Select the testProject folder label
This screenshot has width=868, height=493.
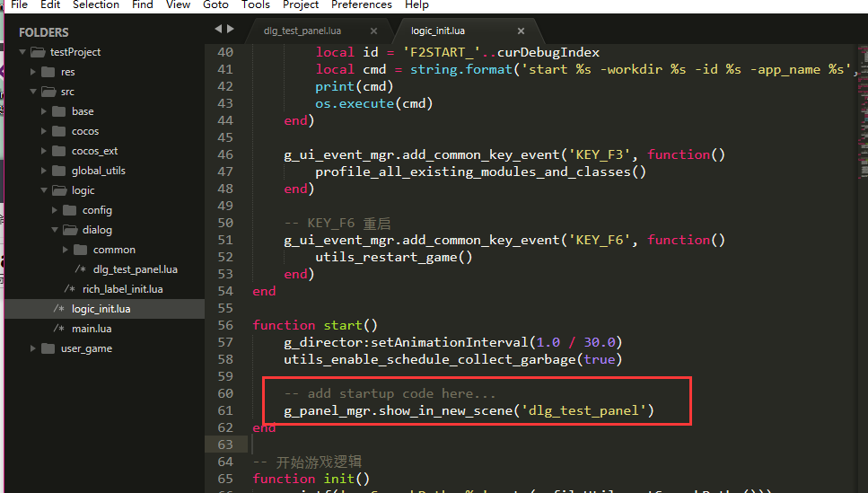[75, 52]
